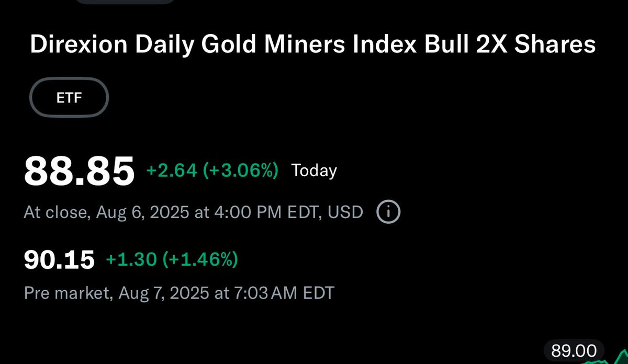This screenshot has height=364, width=628.
Task: Open the info tooltip next to closing price
Action: point(388,212)
